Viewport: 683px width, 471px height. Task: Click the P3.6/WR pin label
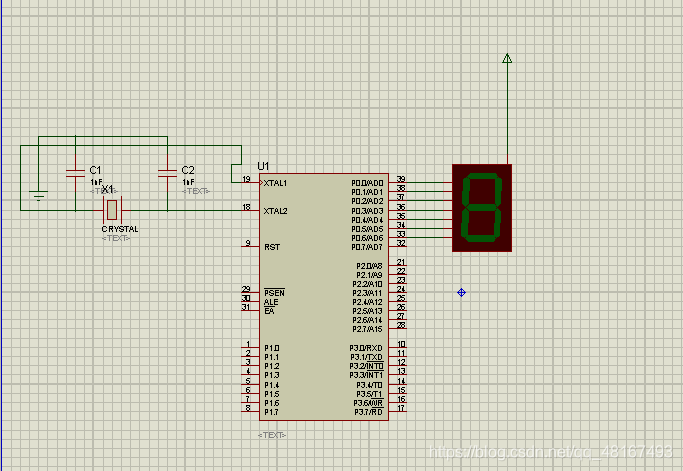[x=368, y=403]
